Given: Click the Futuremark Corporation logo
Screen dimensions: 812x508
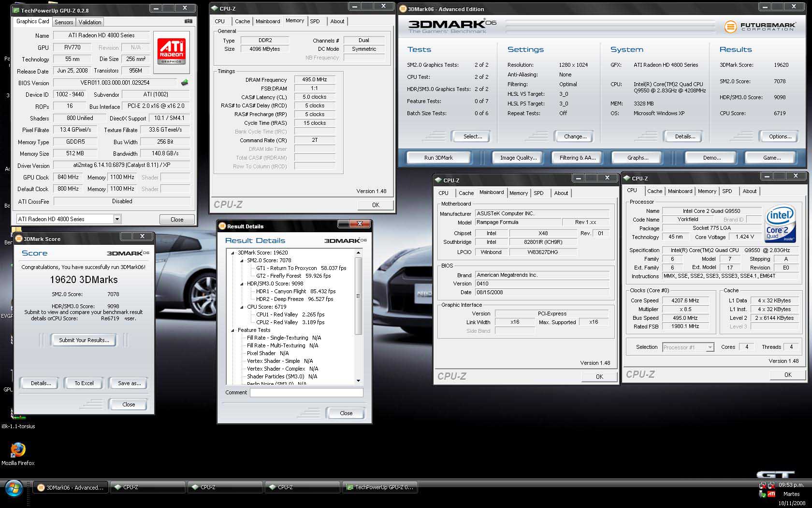Looking at the screenshot, I should coord(760,27).
